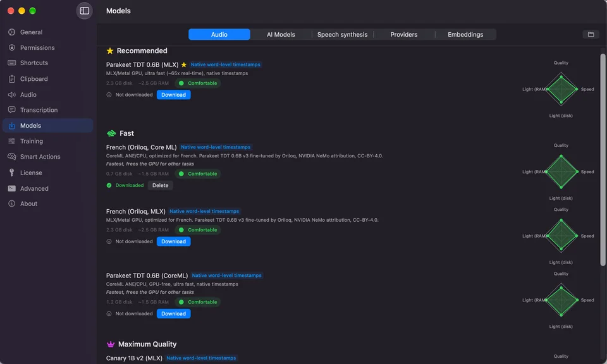Screen dimensions: 607x364
Task: Click the radar chart for Parakeet MLX
Action: [561, 89]
